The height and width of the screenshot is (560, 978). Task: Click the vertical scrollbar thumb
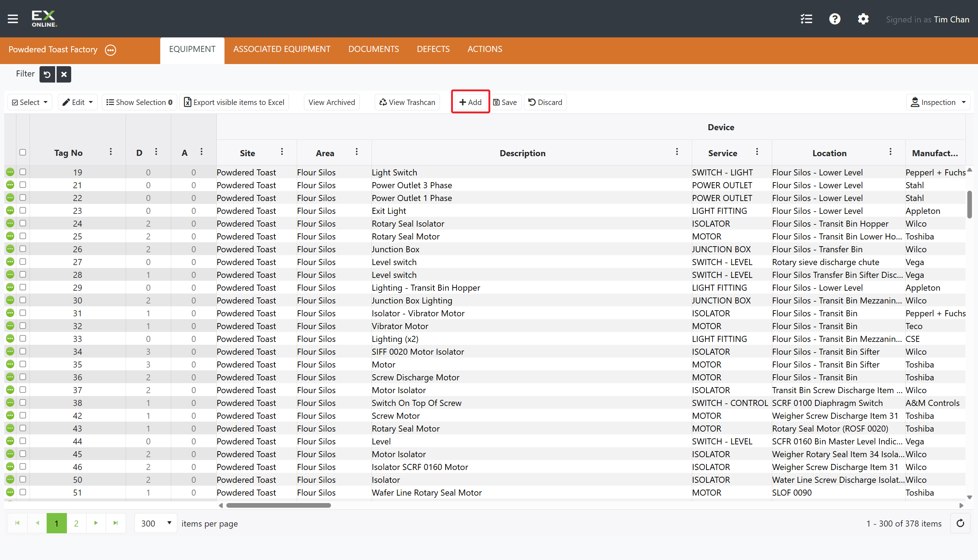(x=969, y=204)
